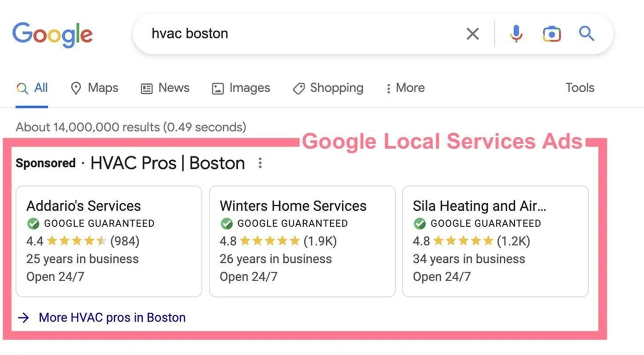Click 'Open 24/7' on Addario's Services card

coord(55,277)
